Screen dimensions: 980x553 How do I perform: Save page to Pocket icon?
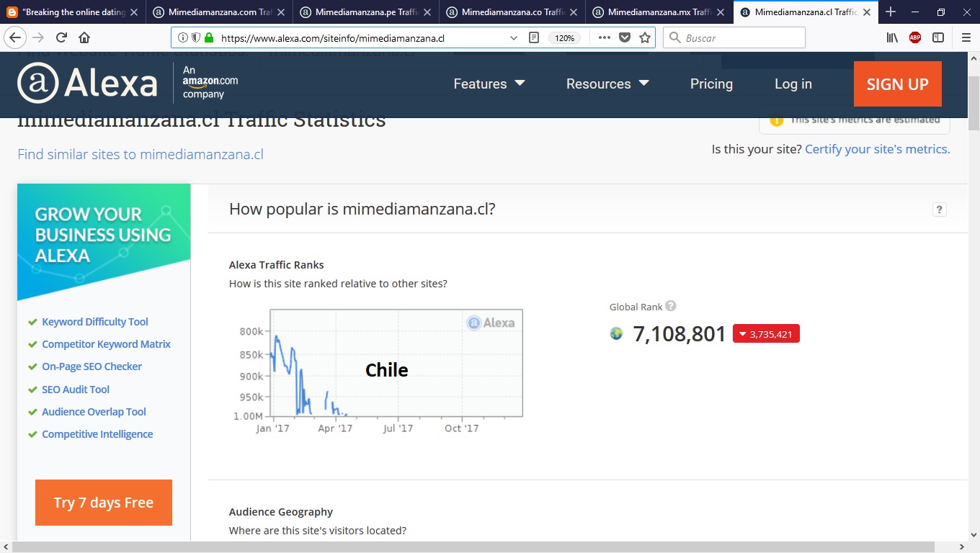point(625,38)
